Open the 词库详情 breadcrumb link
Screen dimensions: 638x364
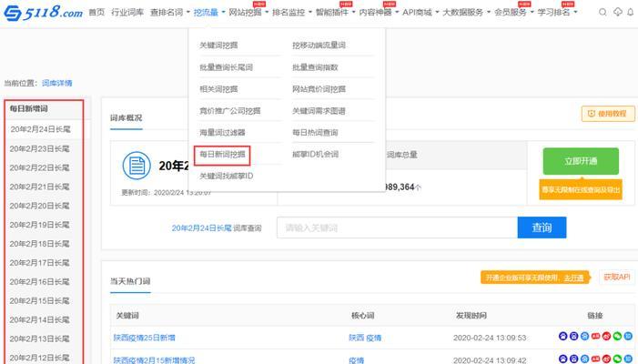pyautogui.click(x=57, y=83)
